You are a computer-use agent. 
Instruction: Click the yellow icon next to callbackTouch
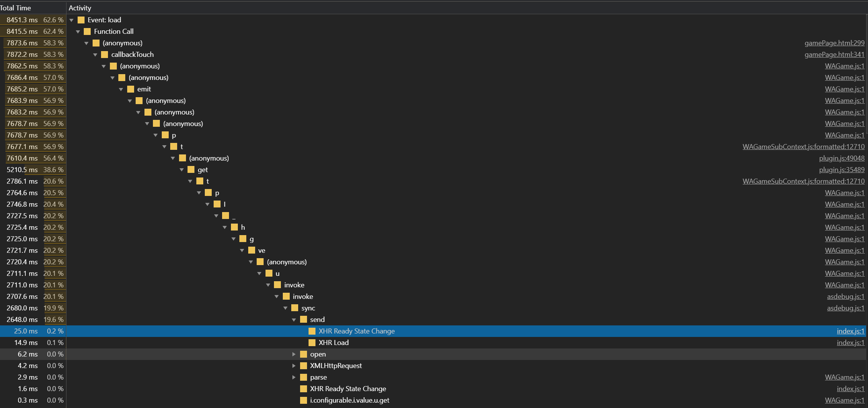pyautogui.click(x=105, y=55)
